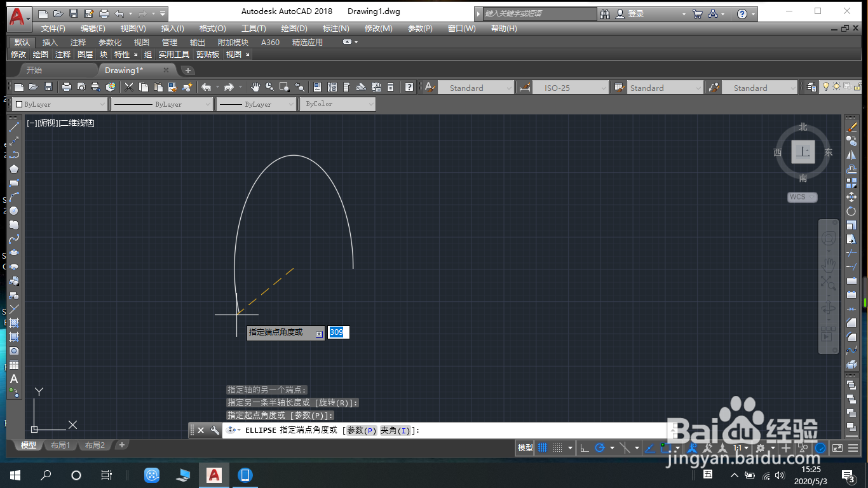
Task: Click the command line customize wrench icon
Action: tap(215, 430)
